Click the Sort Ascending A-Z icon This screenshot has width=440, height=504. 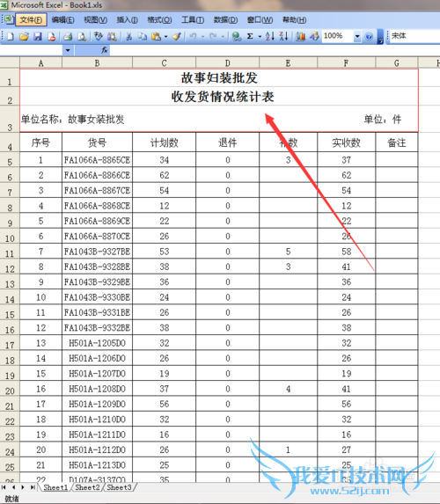(x=270, y=36)
